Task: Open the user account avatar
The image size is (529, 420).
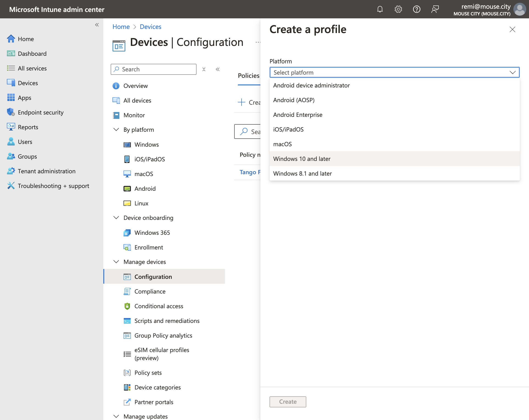Action: tap(519, 9)
